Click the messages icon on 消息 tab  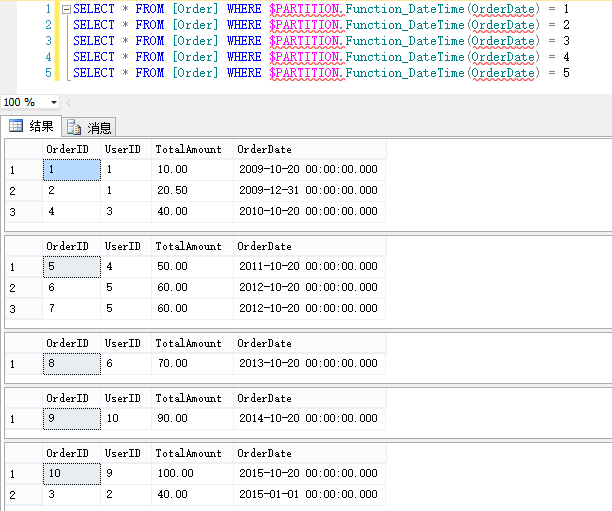click(74, 127)
